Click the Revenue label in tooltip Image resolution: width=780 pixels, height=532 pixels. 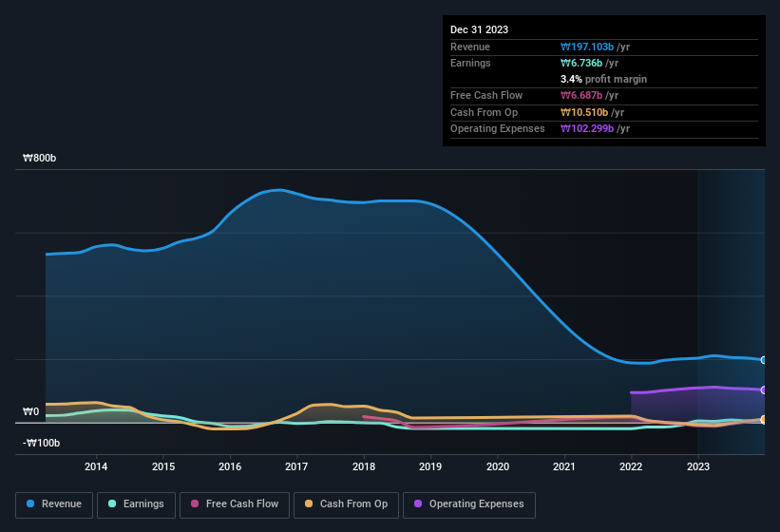coord(470,47)
